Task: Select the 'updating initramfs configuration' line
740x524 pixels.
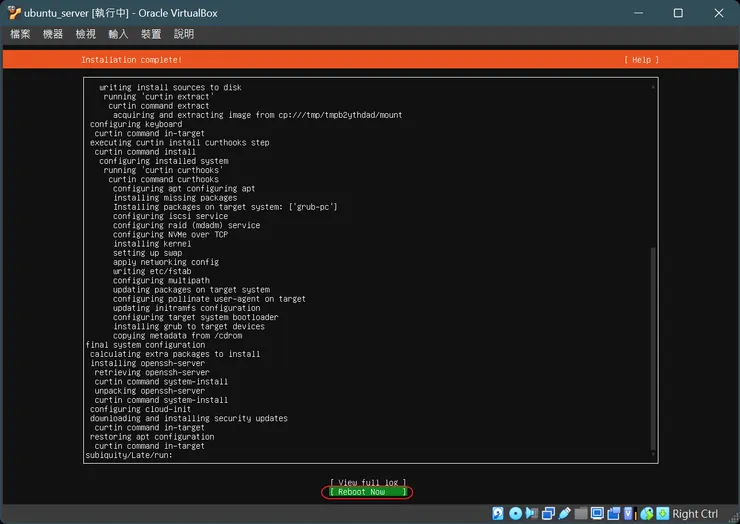Action: point(186,308)
